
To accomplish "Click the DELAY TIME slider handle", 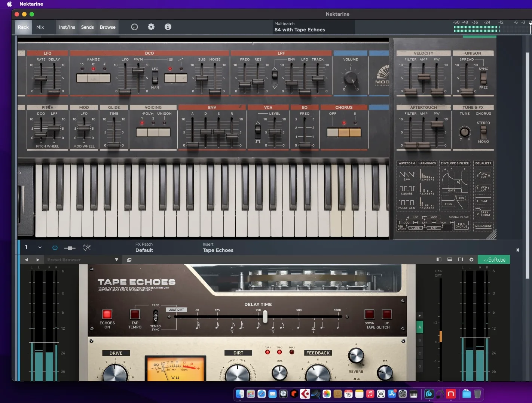I will (x=265, y=317).
